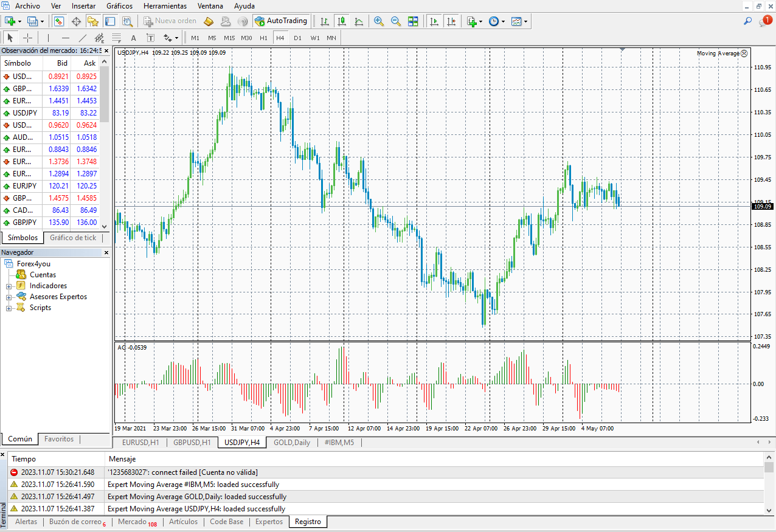Select the GBPJPY row in Market Watch

click(50, 222)
